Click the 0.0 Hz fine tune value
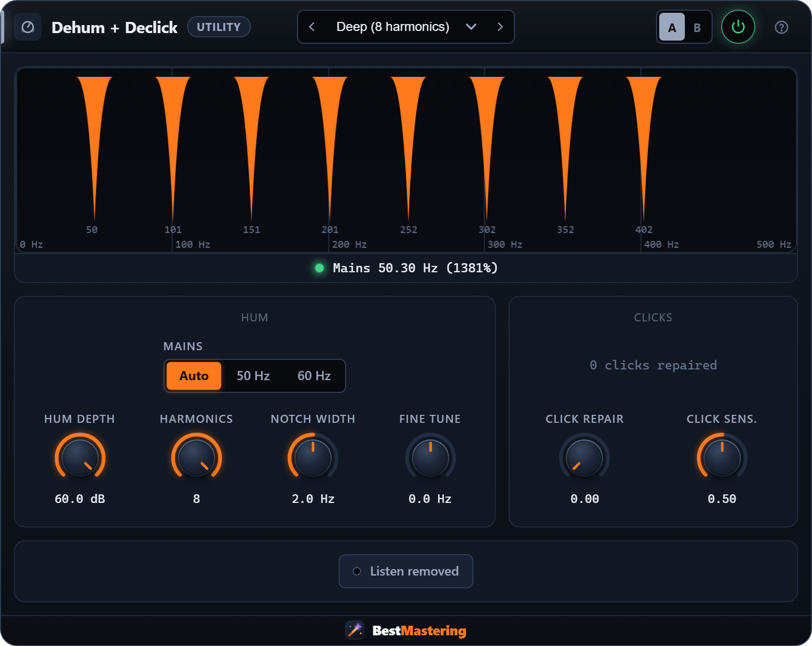 (x=430, y=499)
